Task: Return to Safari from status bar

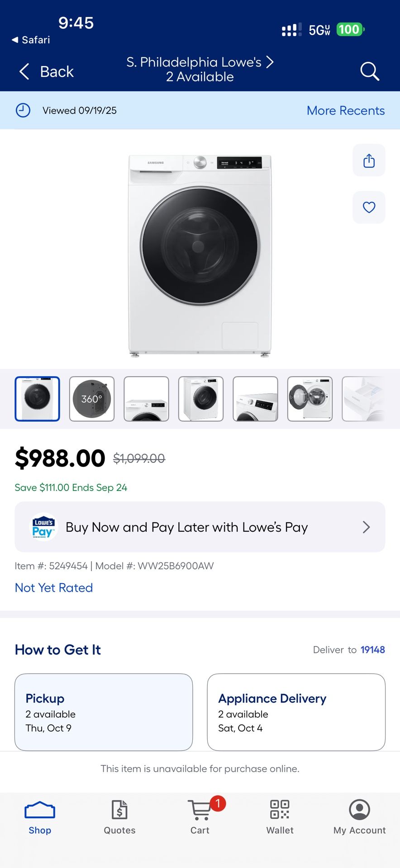Action: [x=31, y=40]
